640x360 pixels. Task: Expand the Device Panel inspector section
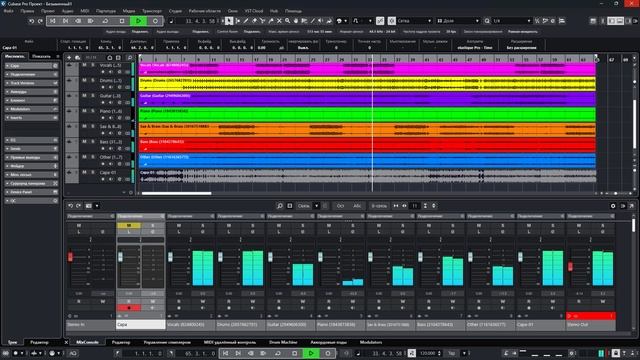pyautogui.click(x=31, y=192)
